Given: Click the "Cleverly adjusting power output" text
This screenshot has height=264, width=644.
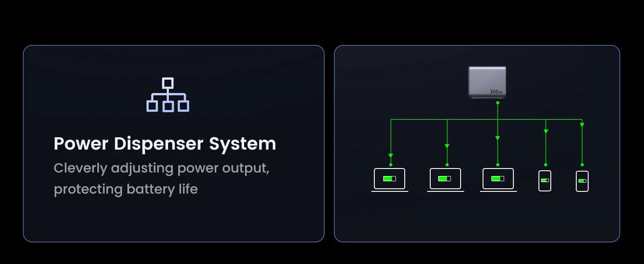Looking at the screenshot, I should click(161, 168).
